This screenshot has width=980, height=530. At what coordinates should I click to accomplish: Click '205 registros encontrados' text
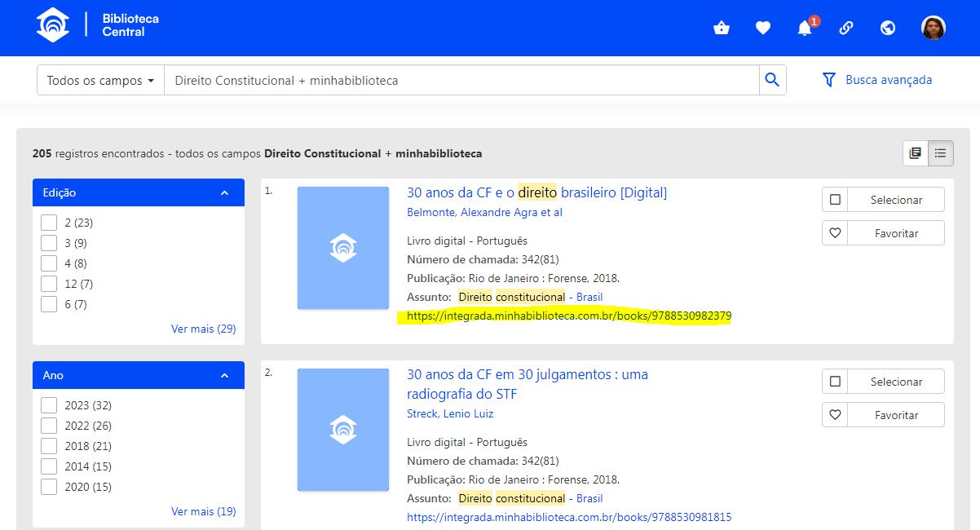coord(96,153)
